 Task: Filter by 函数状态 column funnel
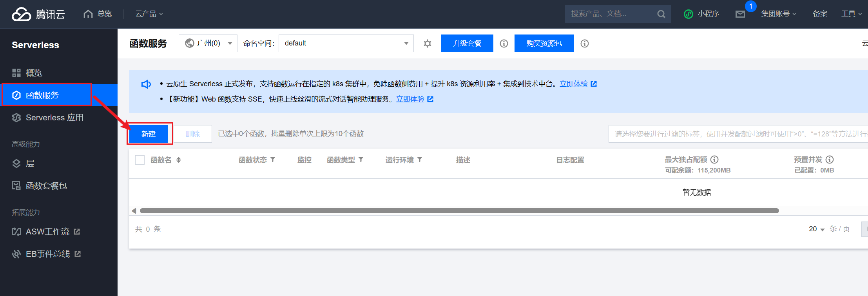[273, 160]
